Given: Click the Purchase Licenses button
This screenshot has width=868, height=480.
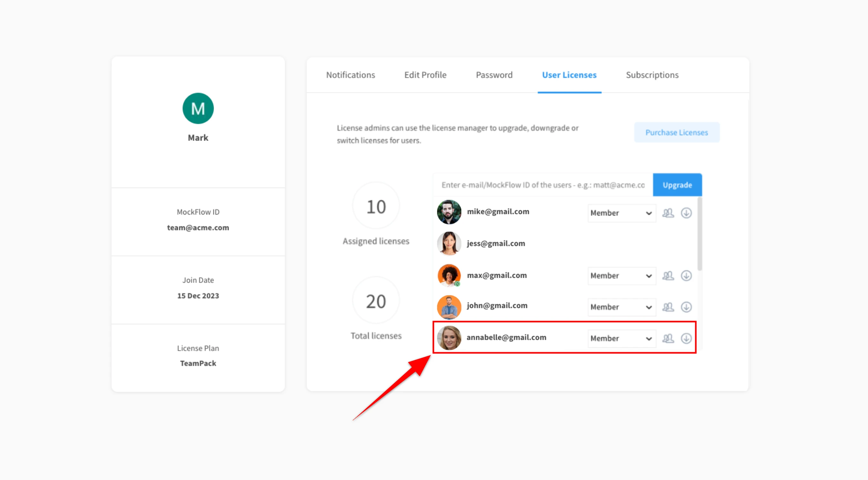Looking at the screenshot, I should (x=677, y=132).
